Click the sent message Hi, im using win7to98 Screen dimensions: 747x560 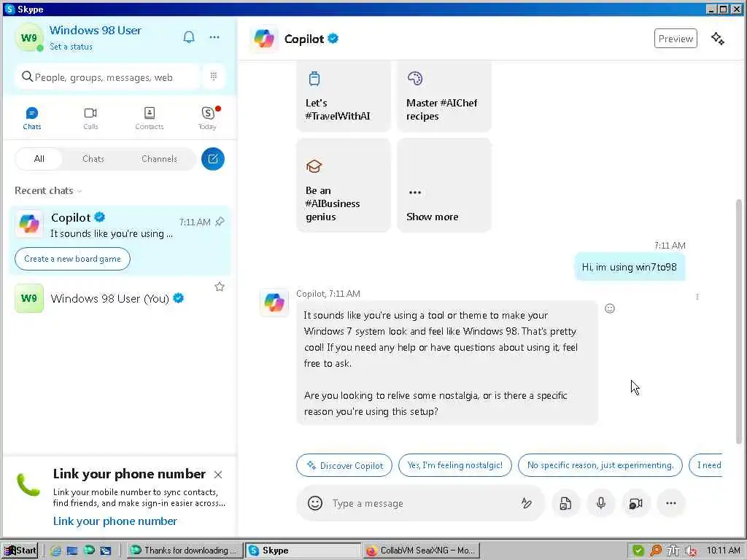coord(630,267)
